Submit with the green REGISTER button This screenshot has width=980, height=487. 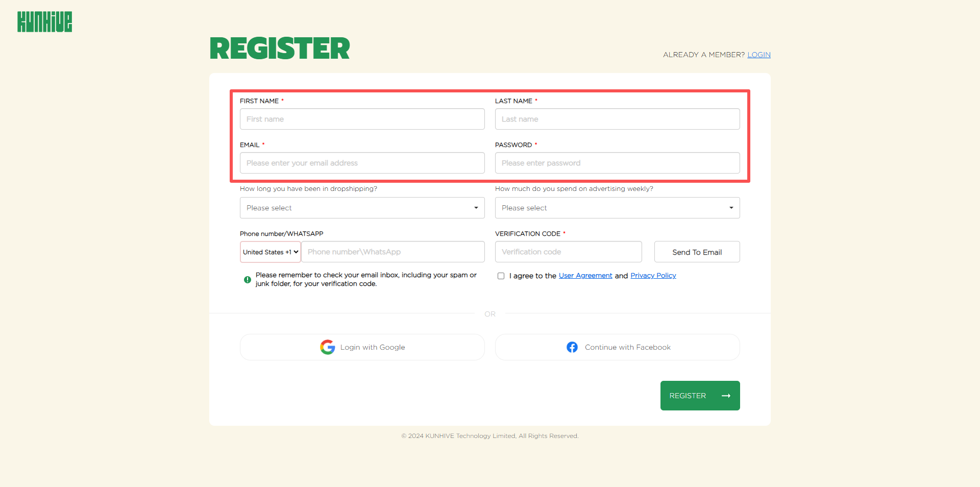tap(700, 396)
